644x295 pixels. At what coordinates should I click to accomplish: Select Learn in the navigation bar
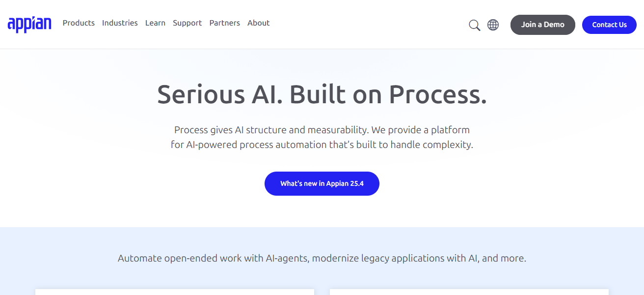155,23
